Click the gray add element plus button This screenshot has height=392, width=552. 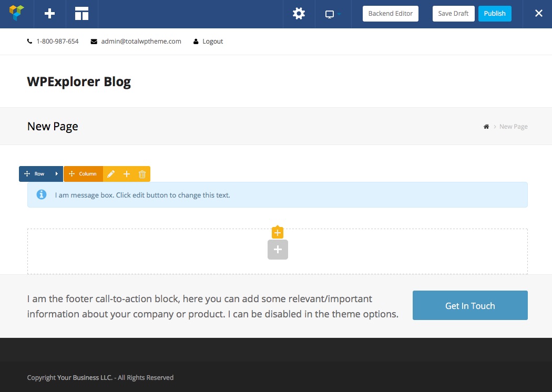coord(278,250)
